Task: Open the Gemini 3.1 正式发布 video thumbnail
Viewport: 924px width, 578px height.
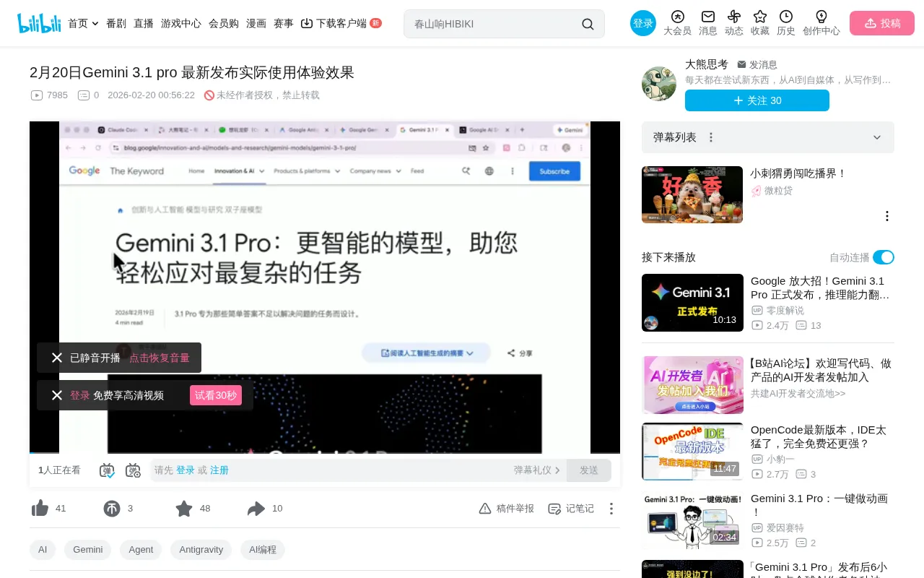Action: tap(692, 303)
